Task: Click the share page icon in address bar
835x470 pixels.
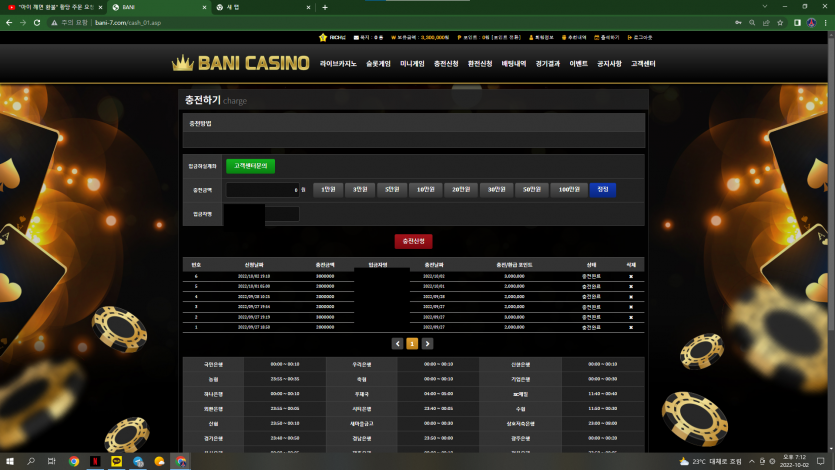Action: [766, 23]
